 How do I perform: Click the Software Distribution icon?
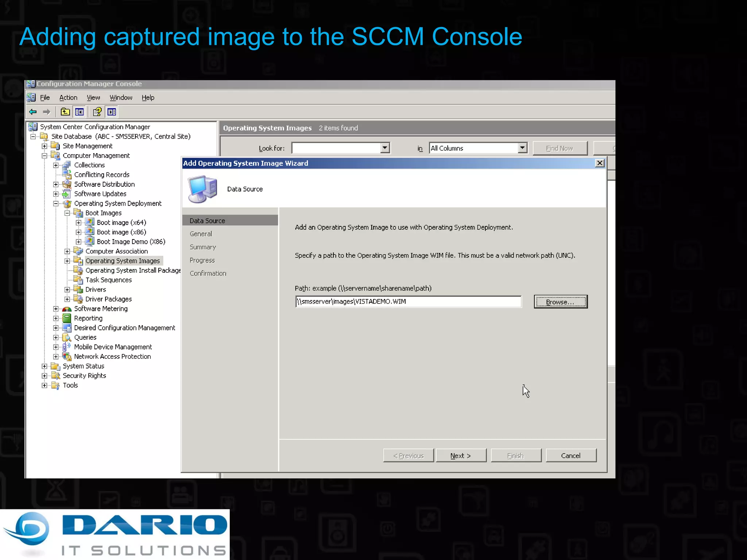pos(66,184)
